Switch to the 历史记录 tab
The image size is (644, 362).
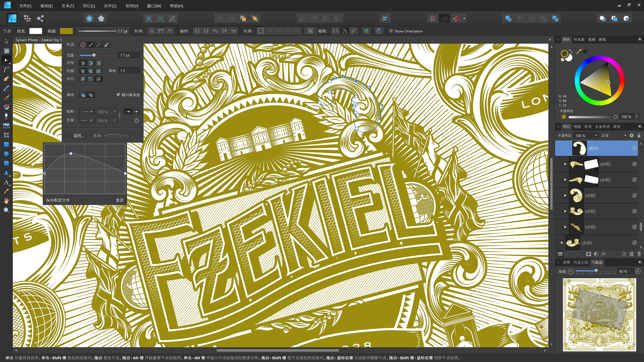pyautogui.click(x=580, y=262)
